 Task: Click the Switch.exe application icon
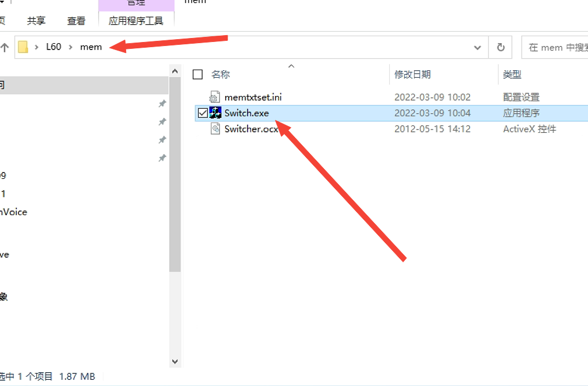[x=215, y=113]
